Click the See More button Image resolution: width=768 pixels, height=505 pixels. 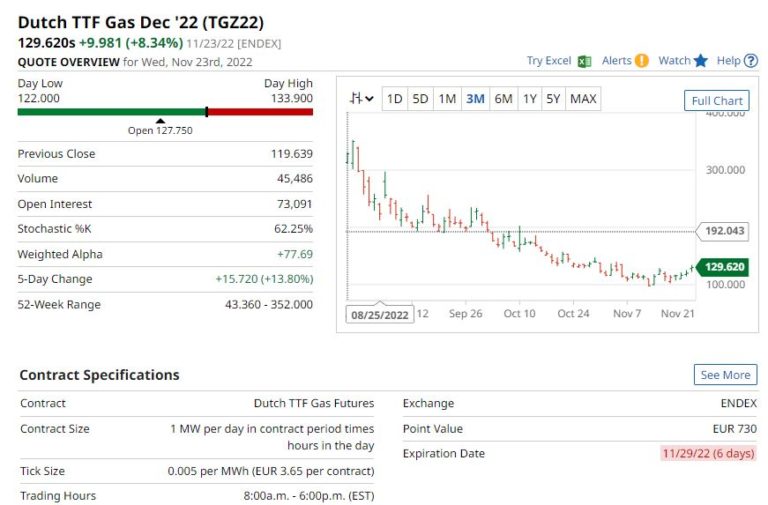(x=725, y=375)
